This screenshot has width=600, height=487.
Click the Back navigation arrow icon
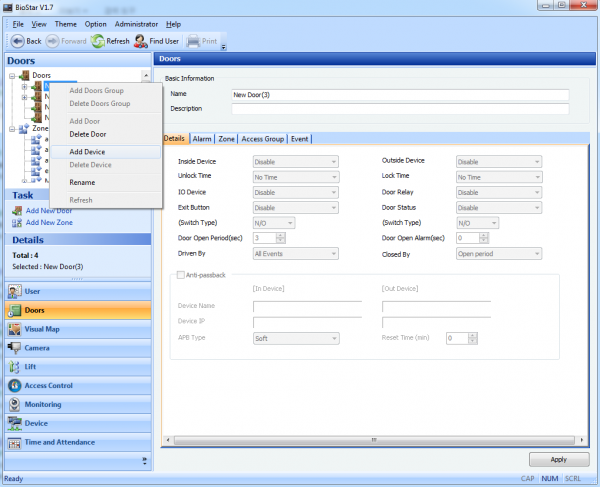(x=16, y=41)
